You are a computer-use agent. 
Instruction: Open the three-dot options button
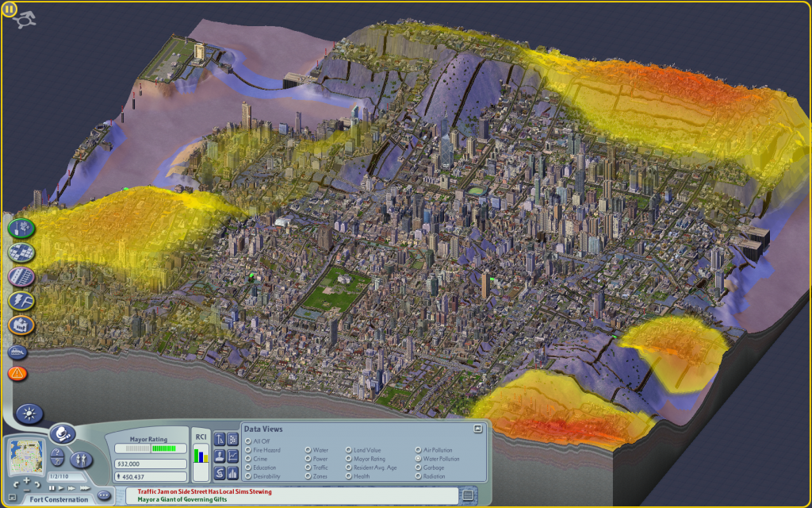pyautogui.click(x=104, y=495)
